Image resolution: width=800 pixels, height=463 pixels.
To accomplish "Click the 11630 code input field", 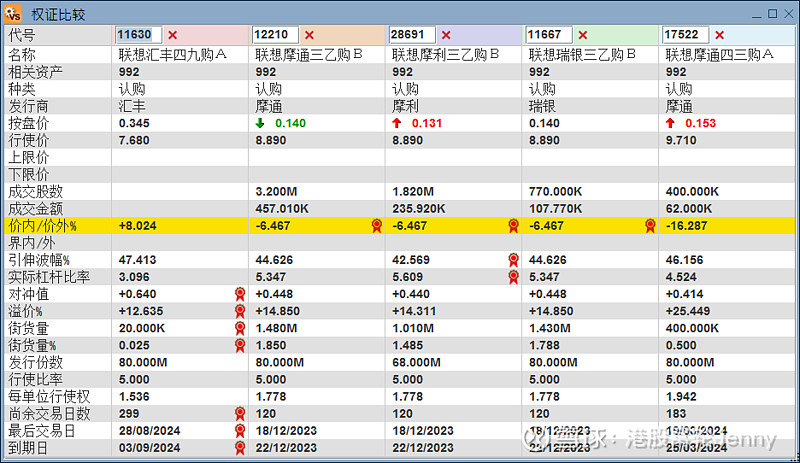I will (x=138, y=35).
